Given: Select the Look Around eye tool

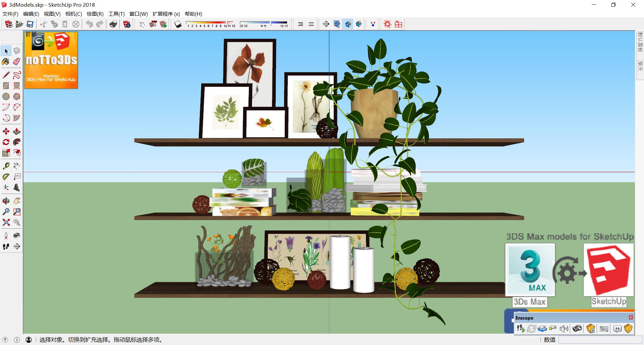Looking at the screenshot, I should tap(17, 235).
